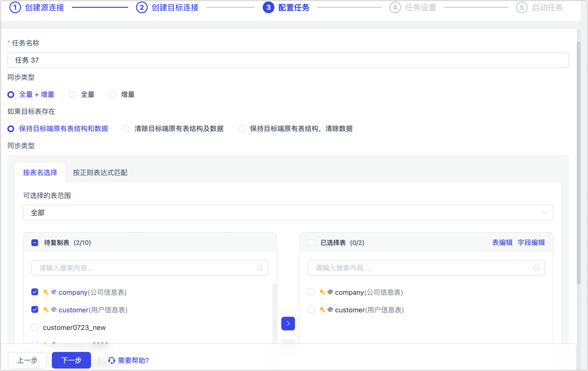The width and height of the screenshot is (588, 371).
Task: Click step 4 circle 任务设置
Action: coord(396,8)
